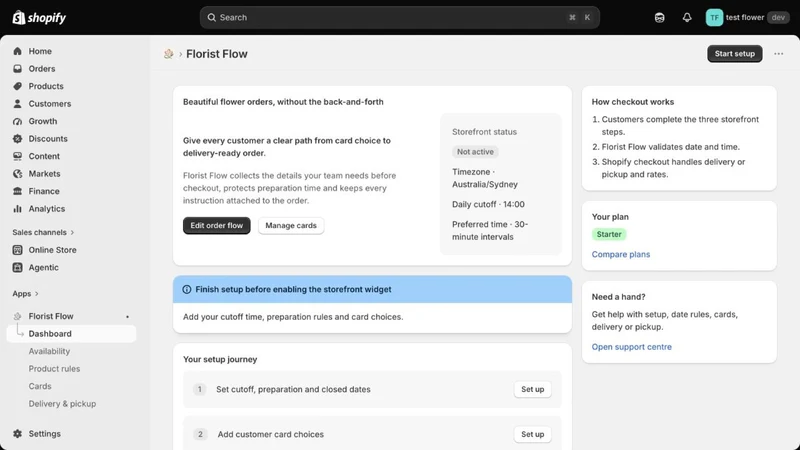Open the notifications bell
The width and height of the screenshot is (800, 450).
687,17
